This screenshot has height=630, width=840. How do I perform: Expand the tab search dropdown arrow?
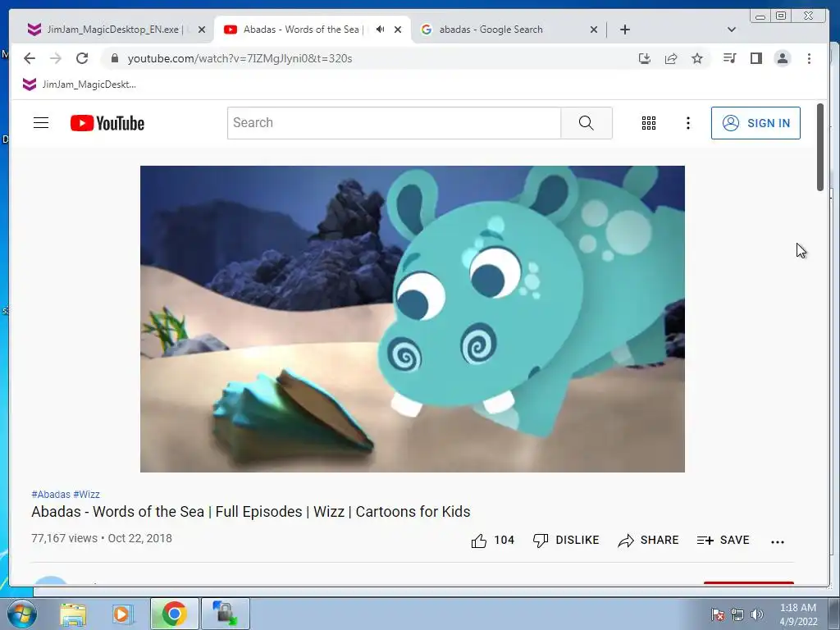click(x=731, y=30)
